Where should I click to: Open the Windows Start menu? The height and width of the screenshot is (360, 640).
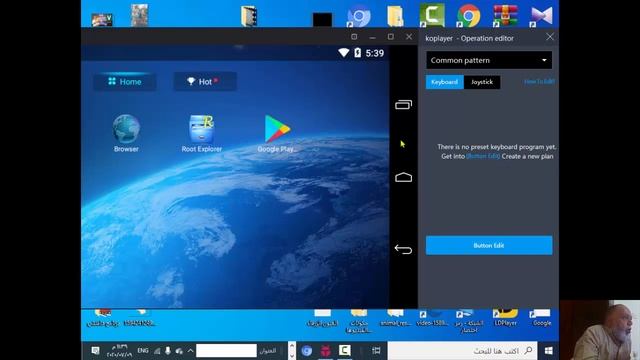pyautogui.click(x=549, y=351)
